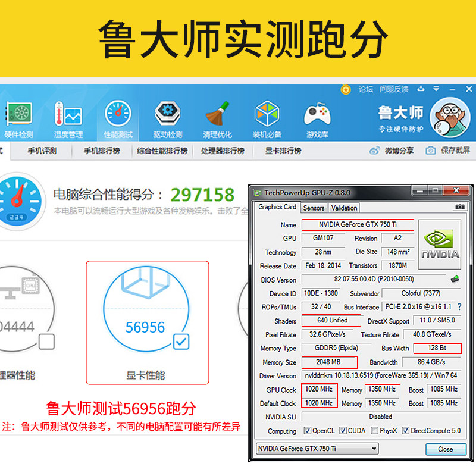Switch to 处理器排行榜 tab
Screen dimensions: 476x476
(223, 151)
